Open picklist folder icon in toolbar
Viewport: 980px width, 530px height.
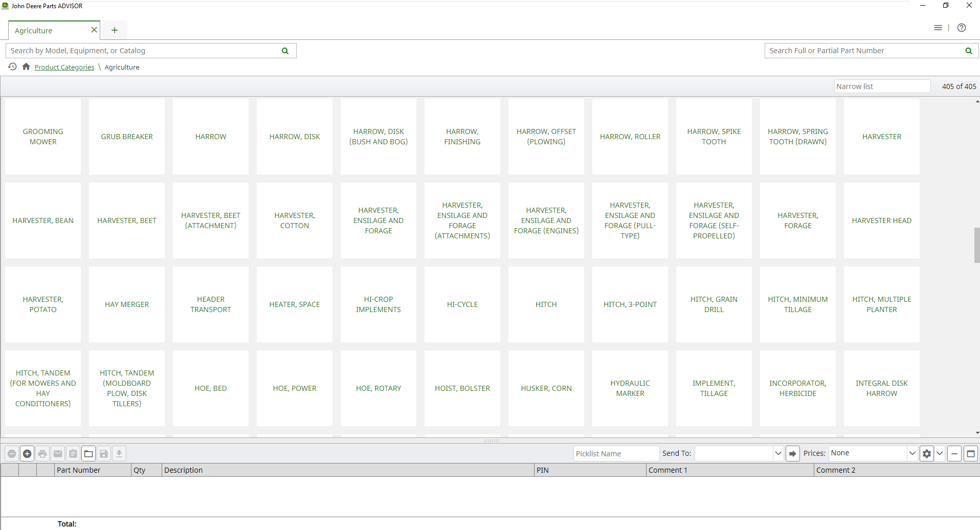coord(88,454)
